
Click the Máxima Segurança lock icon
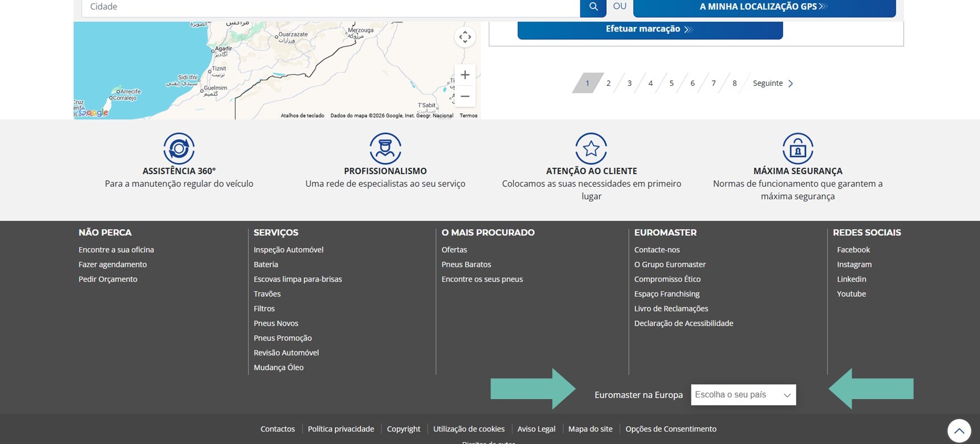tap(798, 148)
